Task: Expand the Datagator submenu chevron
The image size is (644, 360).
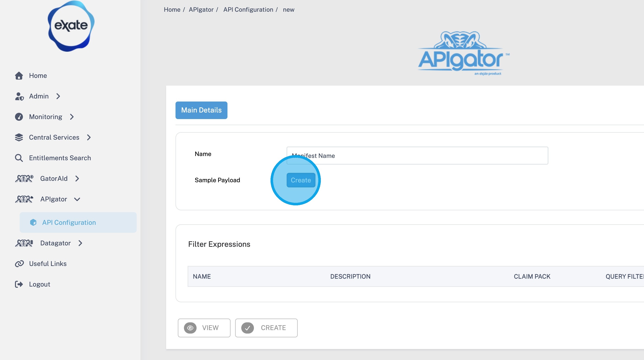Action: coord(80,243)
